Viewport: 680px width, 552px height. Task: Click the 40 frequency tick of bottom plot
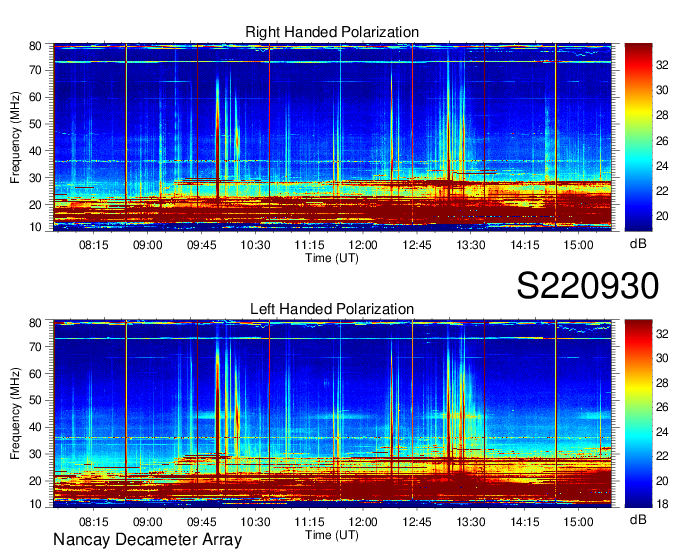click(35, 428)
